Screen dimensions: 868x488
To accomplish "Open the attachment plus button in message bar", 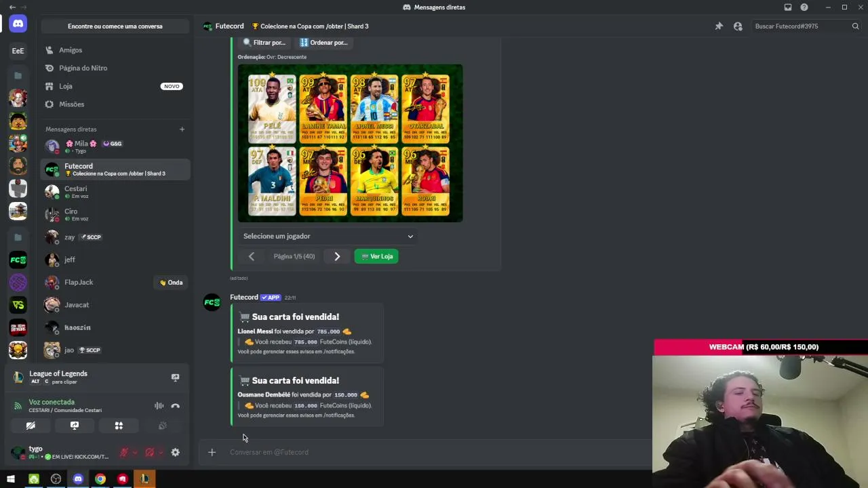I will [x=212, y=452].
